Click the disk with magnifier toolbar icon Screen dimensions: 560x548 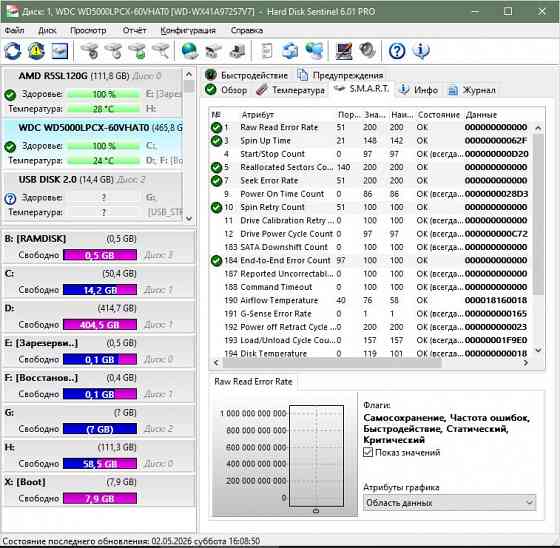(x=161, y=51)
